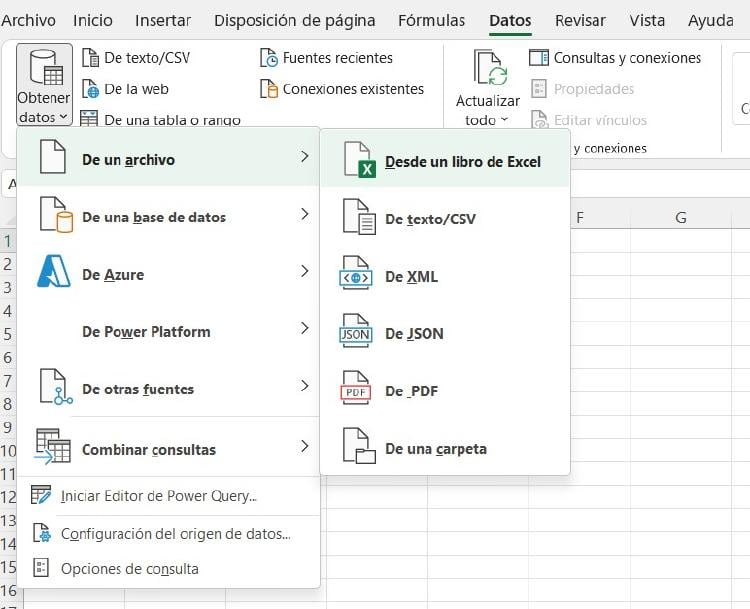Click the Opciones de consulta icon
This screenshot has height=609, width=750.
tap(41, 568)
